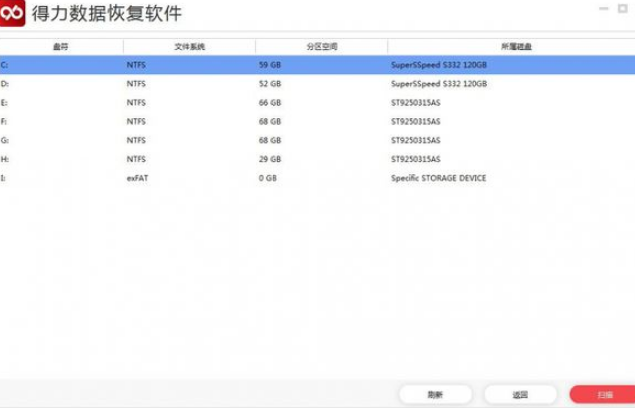Click the red infinity app logo

pos(12,13)
